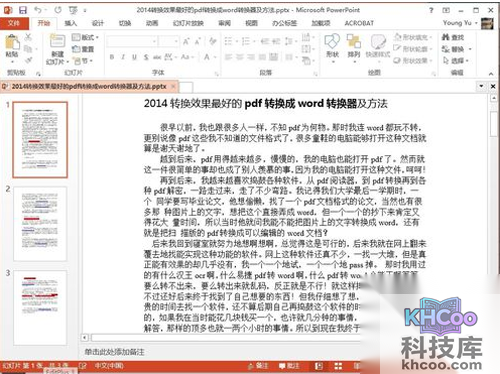Switch to Animations (动画) tab
Screen dimensions: 500x374
(x=152, y=23)
